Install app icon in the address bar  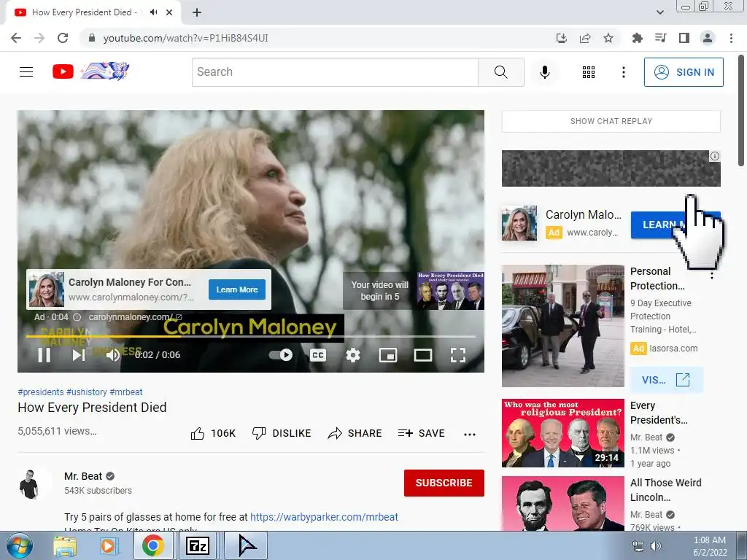point(562,38)
